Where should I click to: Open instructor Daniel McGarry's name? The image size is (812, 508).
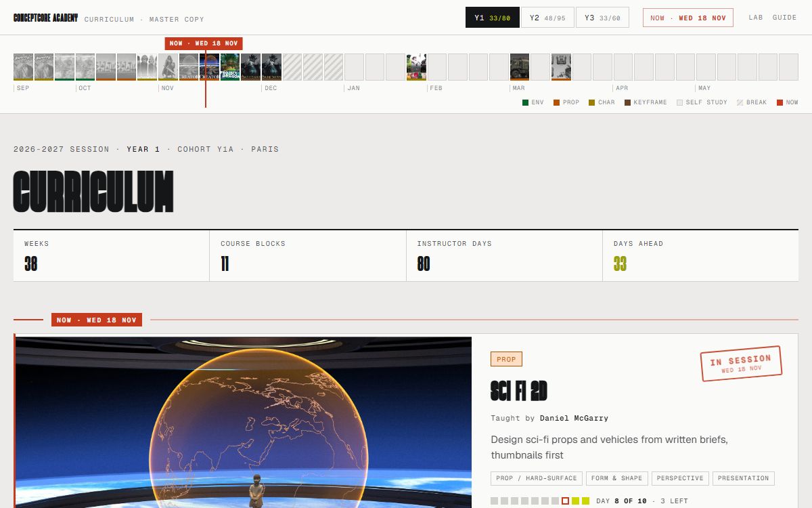pyautogui.click(x=574, y=419)
